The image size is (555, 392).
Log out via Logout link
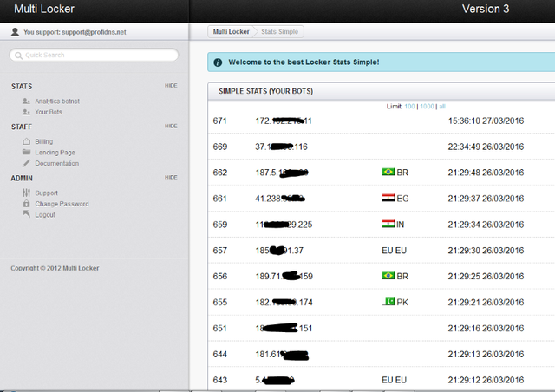click(x=45, y=214)
